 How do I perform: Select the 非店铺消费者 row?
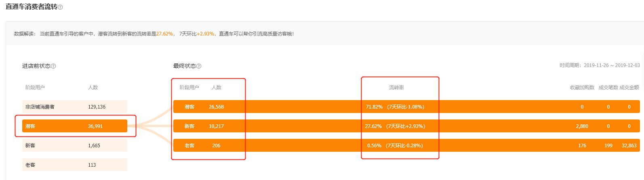[x=75, y=107]
